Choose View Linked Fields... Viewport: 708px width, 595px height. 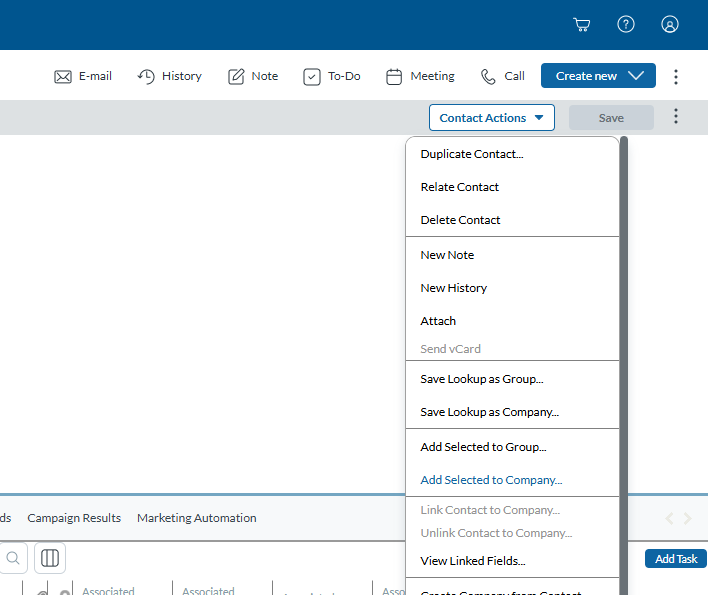pos(512,561)
